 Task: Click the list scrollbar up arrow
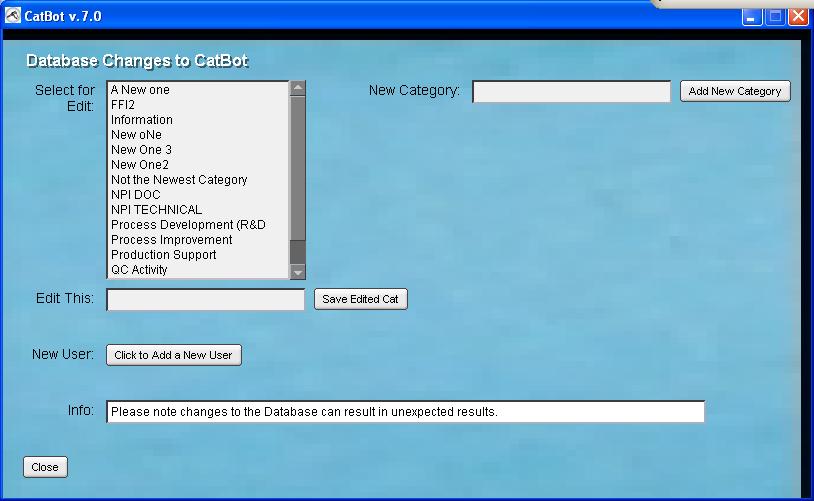(x=297, y=88)
